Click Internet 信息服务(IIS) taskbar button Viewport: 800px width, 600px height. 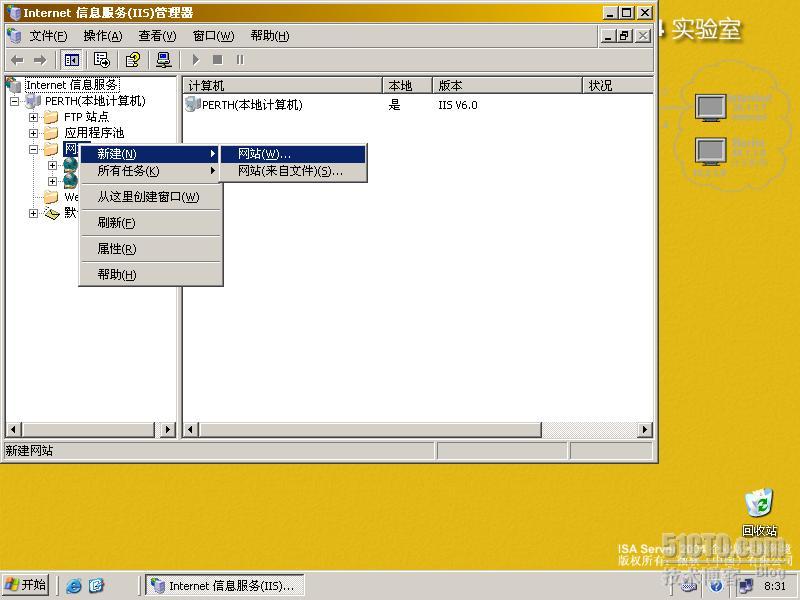pos(224,585)
